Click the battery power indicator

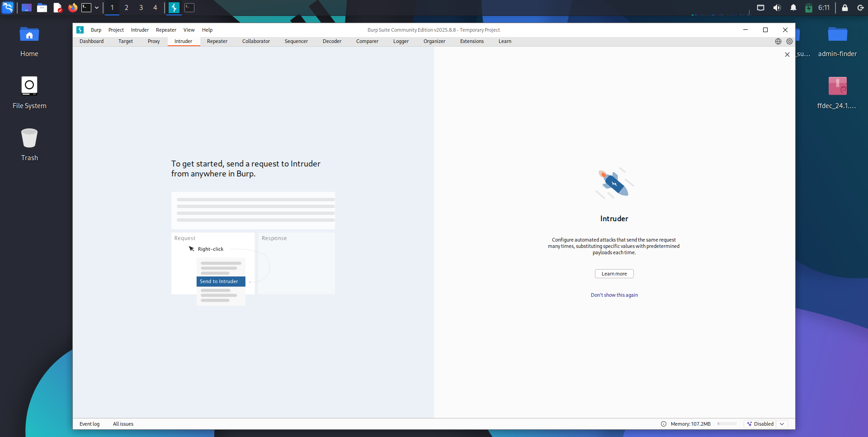pos(809,8)
